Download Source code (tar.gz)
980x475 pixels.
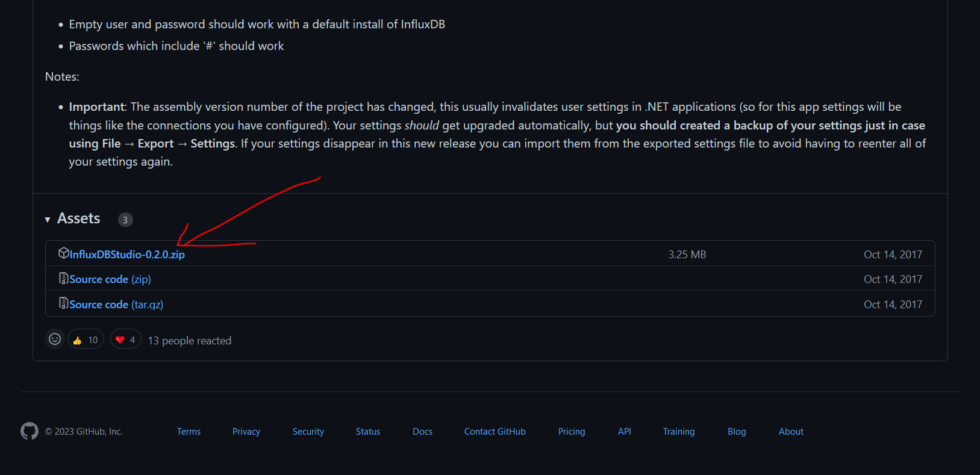pos(116,305)
